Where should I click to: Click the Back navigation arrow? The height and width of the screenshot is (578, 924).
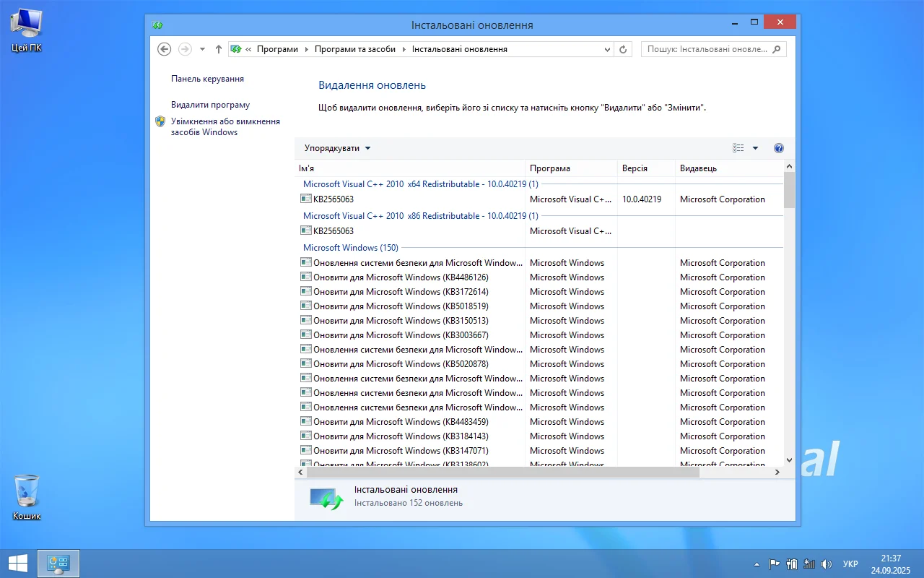click(165, 49)
